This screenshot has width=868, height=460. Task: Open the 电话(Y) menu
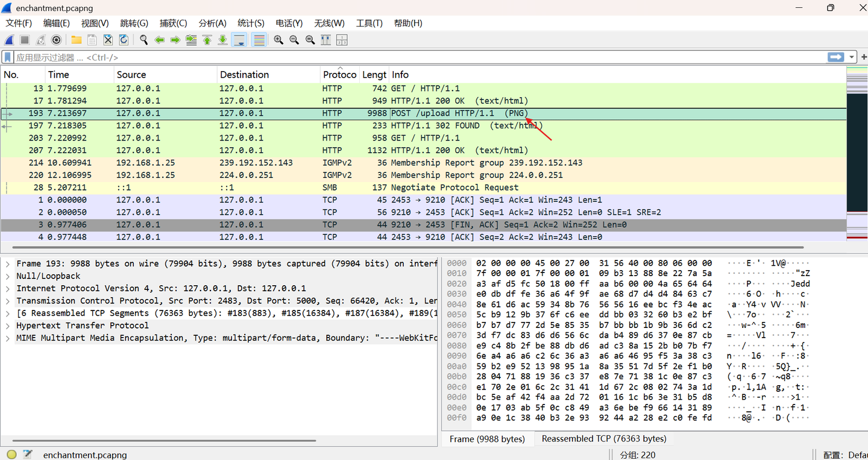[x=289, y=23]
